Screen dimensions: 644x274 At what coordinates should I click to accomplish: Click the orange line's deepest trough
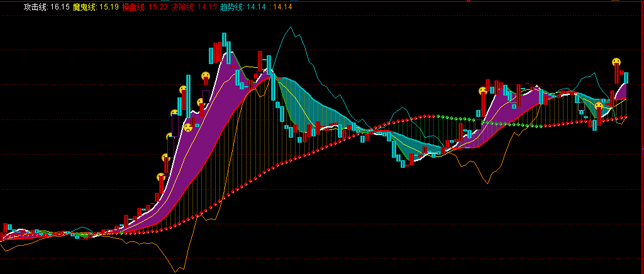(x=175, y=271)
